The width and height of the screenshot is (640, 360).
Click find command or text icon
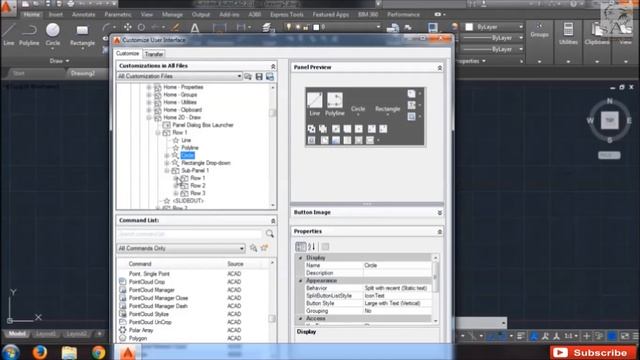click(x=253, y=248)
